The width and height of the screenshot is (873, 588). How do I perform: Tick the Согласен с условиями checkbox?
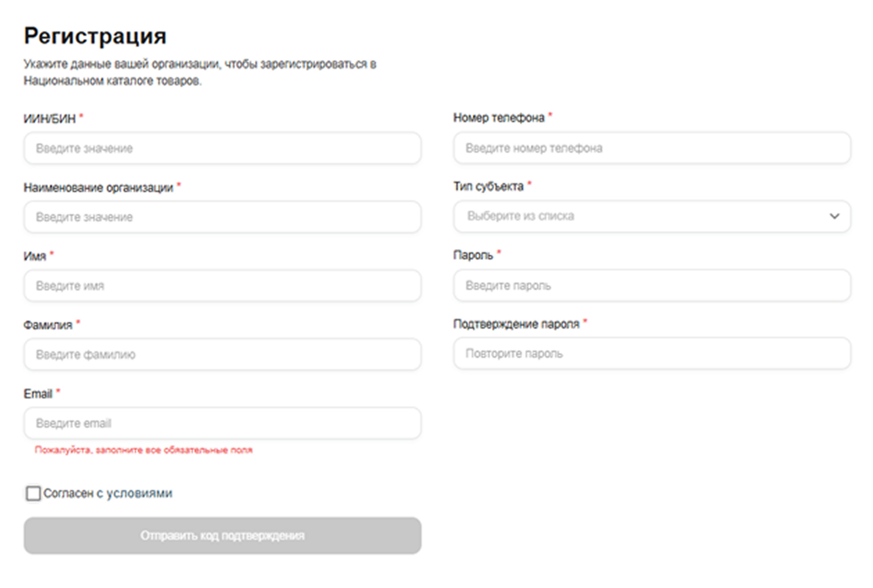click(33, 493)
